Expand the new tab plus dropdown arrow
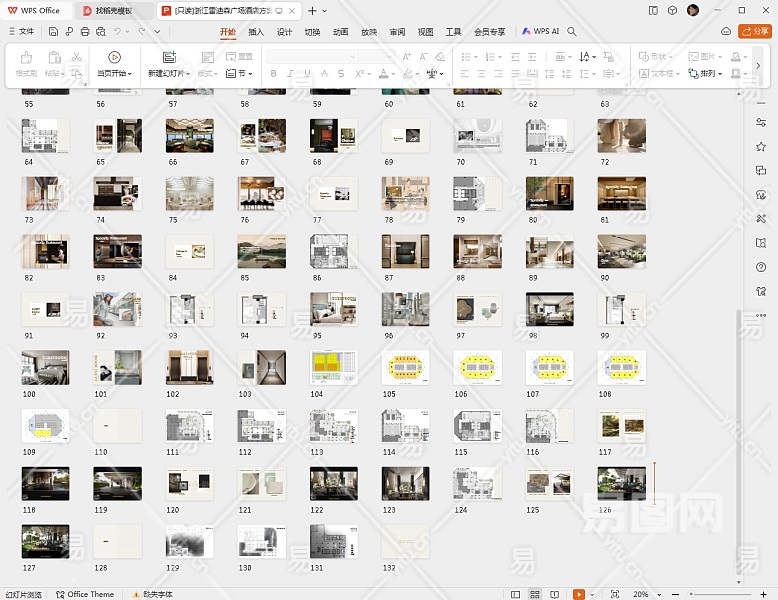Screen dimensions: 778x600 [324, 11]
